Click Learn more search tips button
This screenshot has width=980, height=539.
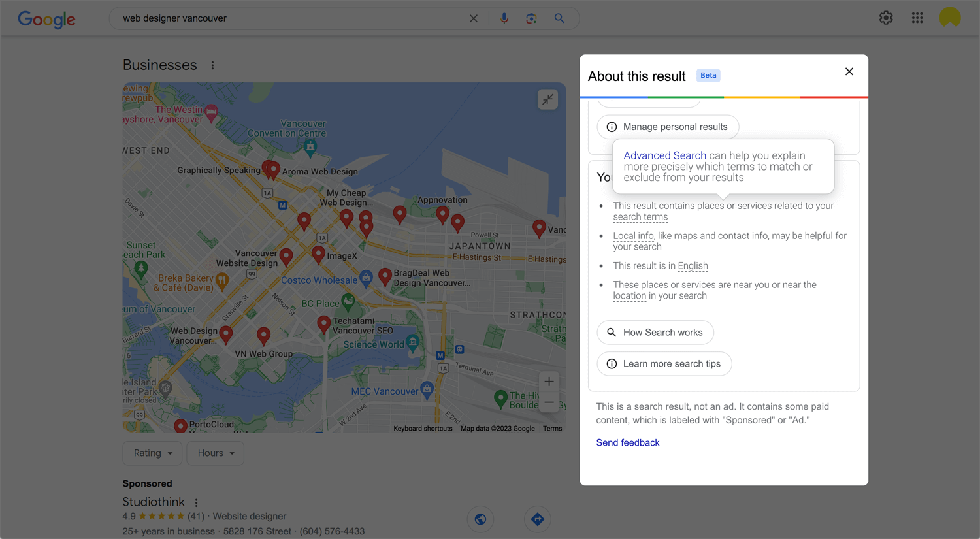(664, 364)
